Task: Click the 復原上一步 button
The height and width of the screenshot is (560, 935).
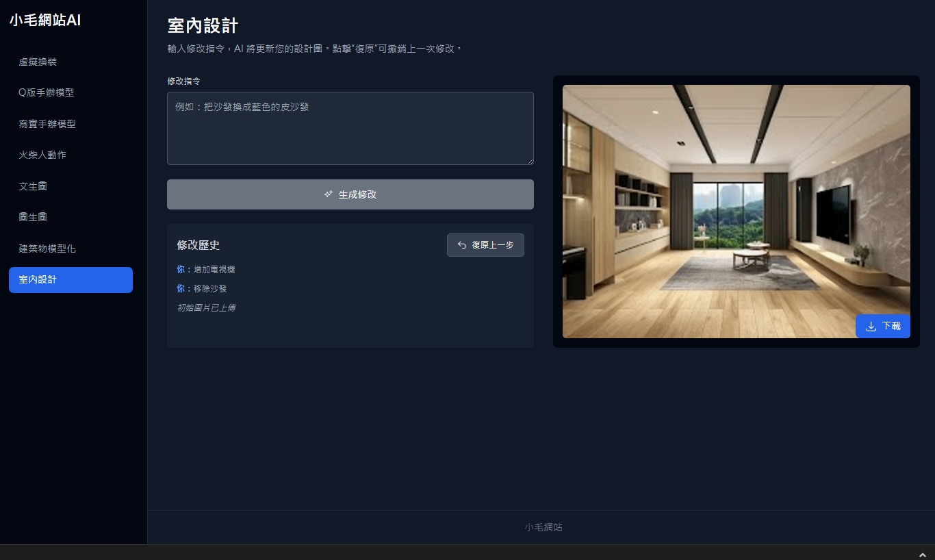Action: coord(485,245)
